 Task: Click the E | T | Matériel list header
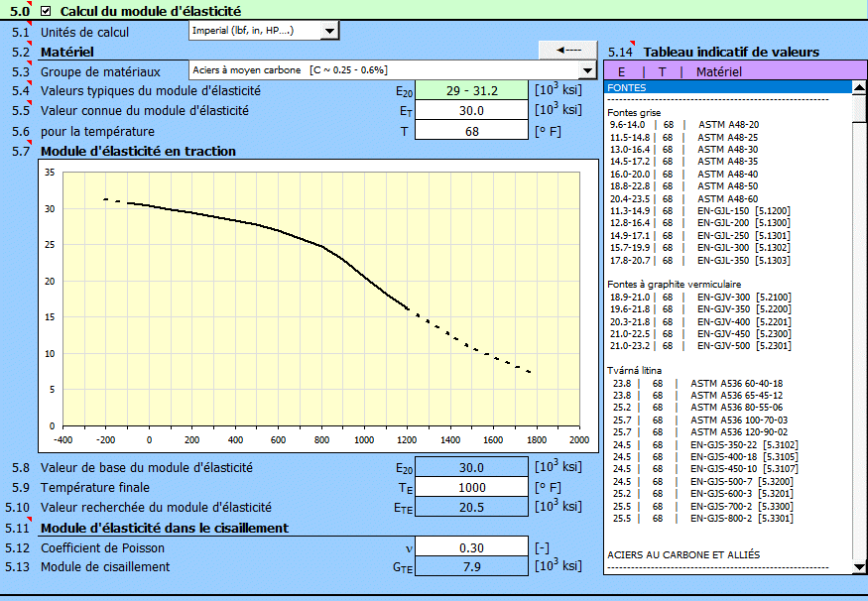pos(735,71)
